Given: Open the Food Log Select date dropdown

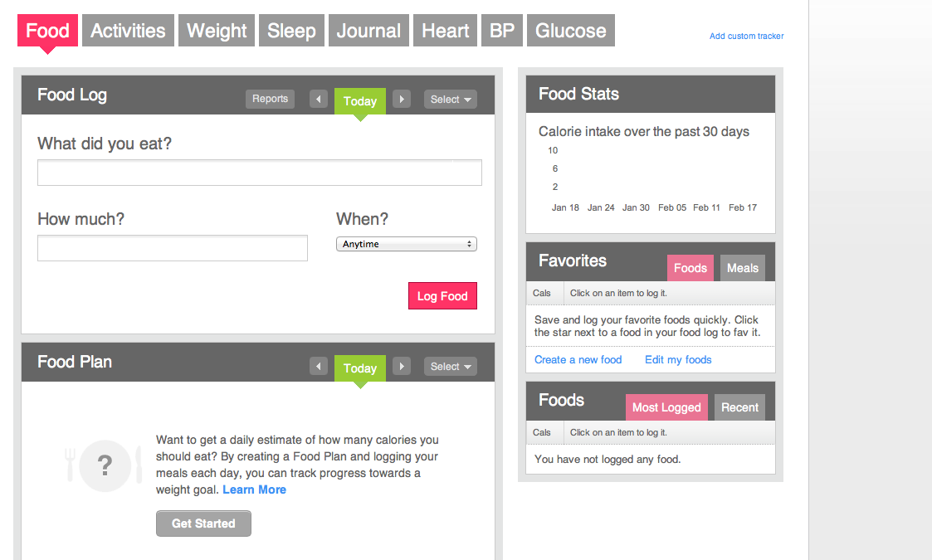Looking at the screenshot, I should [451, 100].
